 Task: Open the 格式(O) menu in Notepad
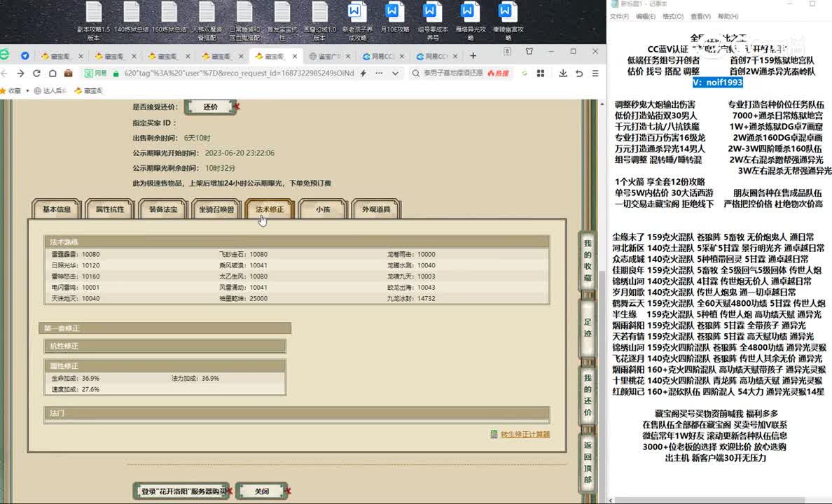point(673,16)
